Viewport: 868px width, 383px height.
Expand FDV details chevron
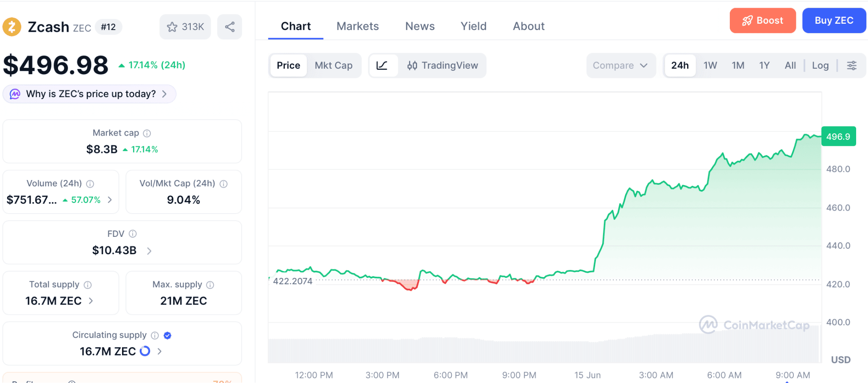(x=149, y=251)
